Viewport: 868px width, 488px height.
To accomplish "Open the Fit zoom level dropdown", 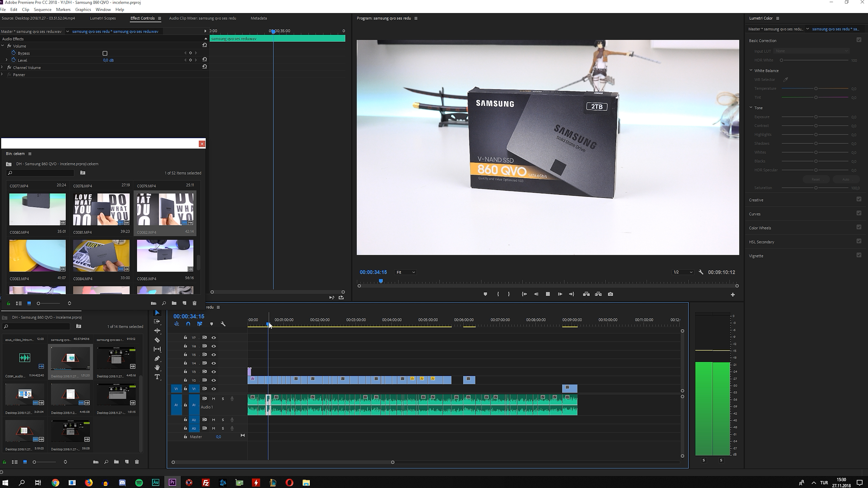I will [405, 272].
